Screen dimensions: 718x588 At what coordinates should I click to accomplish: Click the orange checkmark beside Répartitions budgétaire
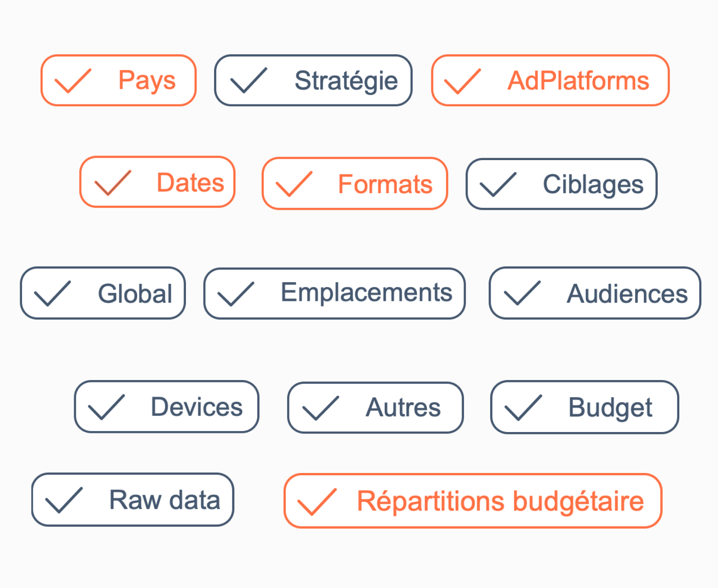tap(317, 502)
